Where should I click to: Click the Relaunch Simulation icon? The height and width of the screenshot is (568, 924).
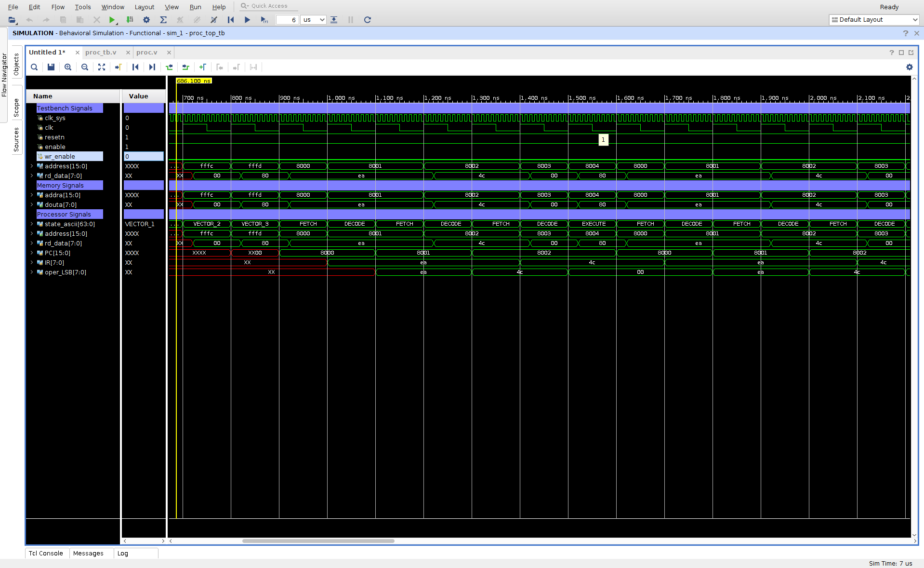368,20
